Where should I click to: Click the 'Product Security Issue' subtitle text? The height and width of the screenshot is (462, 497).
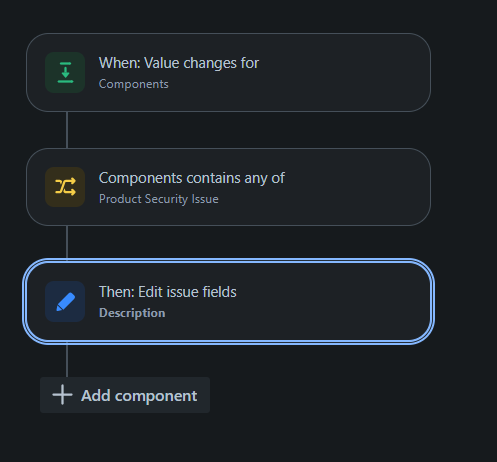159,199
